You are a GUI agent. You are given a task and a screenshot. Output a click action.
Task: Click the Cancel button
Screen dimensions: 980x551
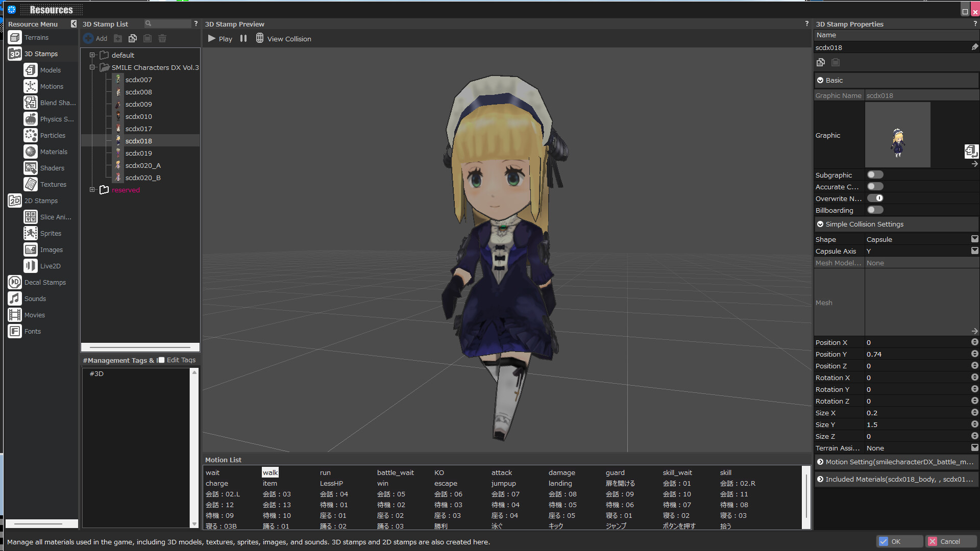951,541
